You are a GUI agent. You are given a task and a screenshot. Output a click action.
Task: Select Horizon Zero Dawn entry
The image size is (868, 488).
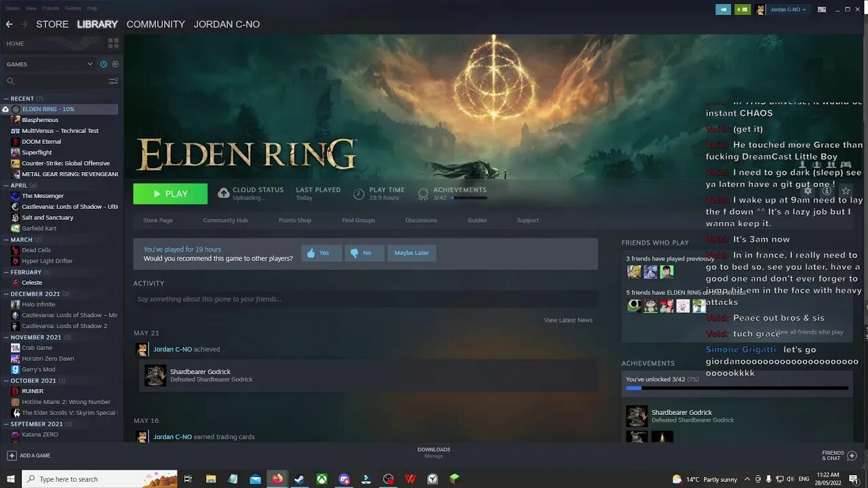(48, 359)
